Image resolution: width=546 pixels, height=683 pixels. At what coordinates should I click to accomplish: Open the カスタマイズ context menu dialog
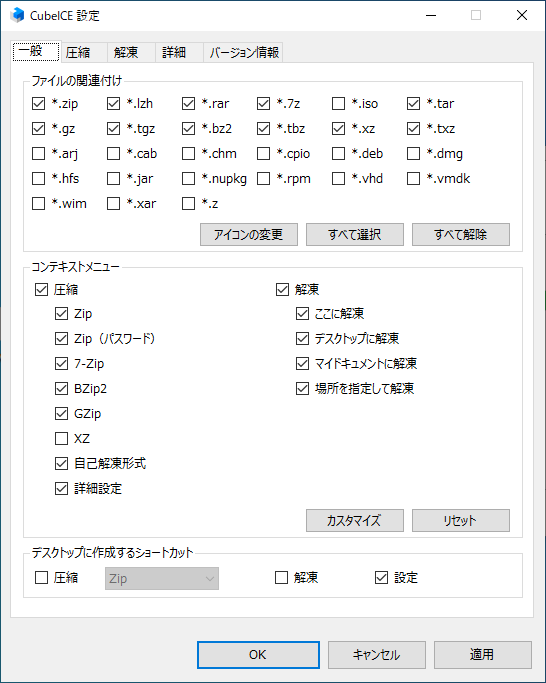coord(355,521)
